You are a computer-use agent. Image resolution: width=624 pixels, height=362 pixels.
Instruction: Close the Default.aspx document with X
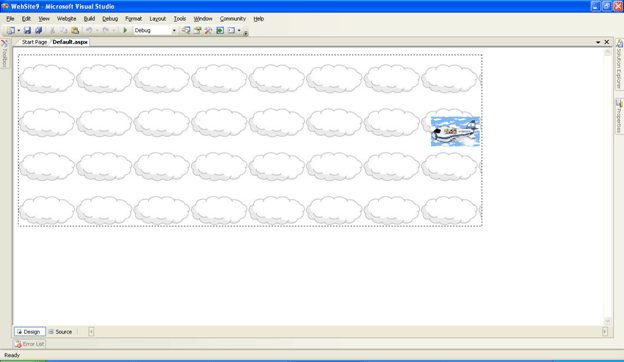606,42
